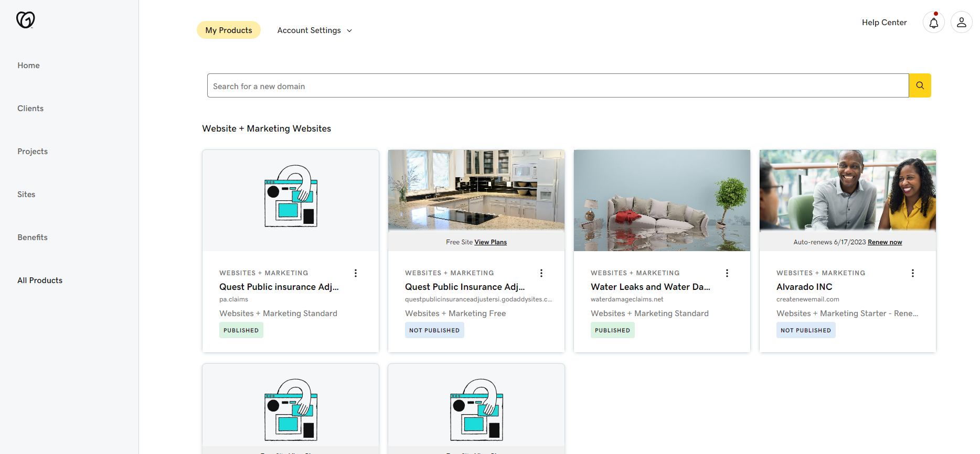This screenshot has height=454, width=980.
Task: Open Projects in the sidebar
Action: click(33, 152)
